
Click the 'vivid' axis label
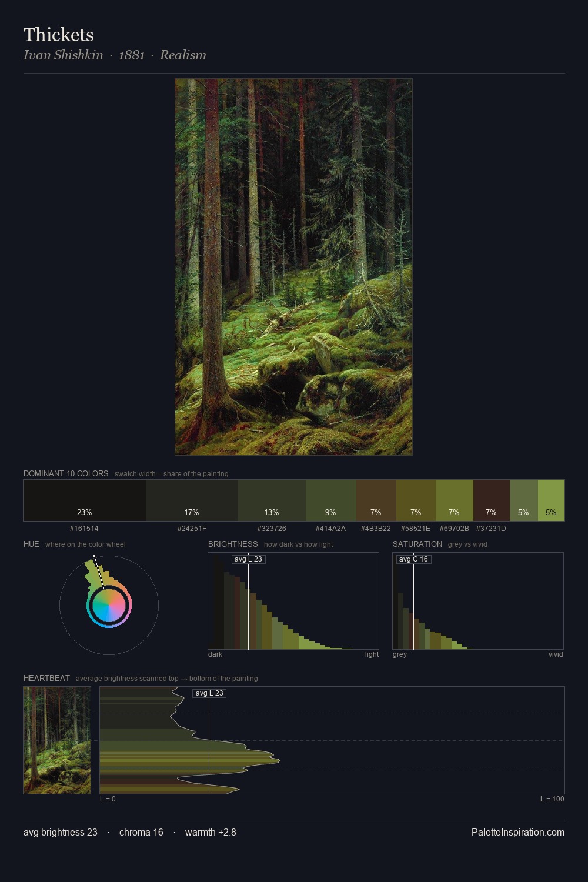coord(556,654)
